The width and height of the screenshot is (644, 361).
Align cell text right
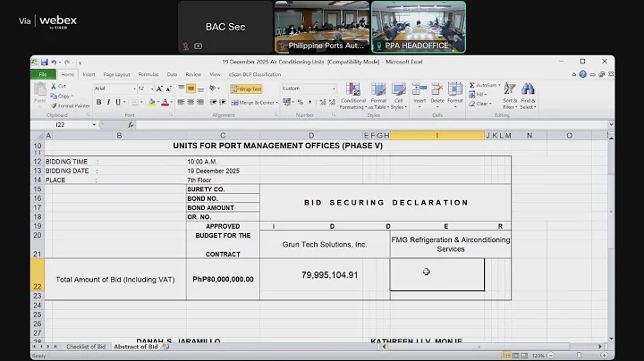200,102
